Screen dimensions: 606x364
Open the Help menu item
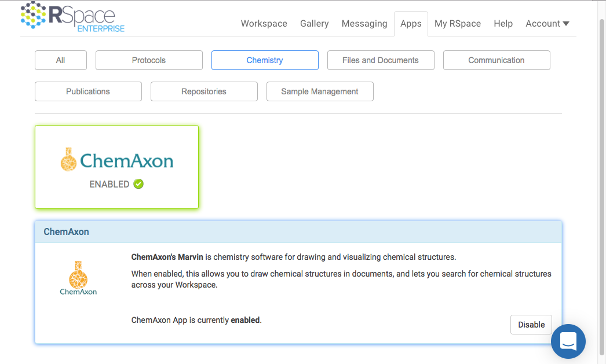click(x=503, y=24)
